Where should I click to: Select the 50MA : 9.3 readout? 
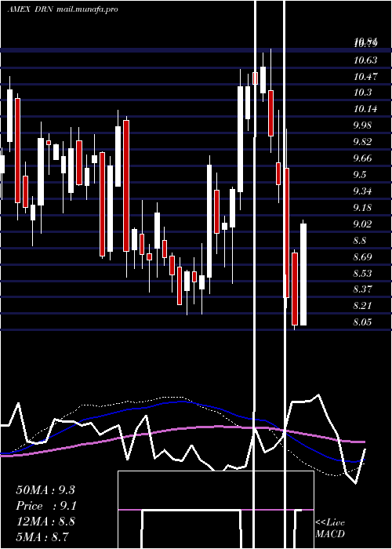(x=45, y=490)
